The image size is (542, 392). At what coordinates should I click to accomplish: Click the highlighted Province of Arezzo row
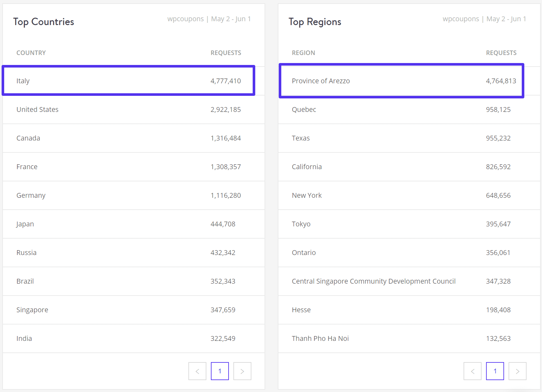click(401, 81)
